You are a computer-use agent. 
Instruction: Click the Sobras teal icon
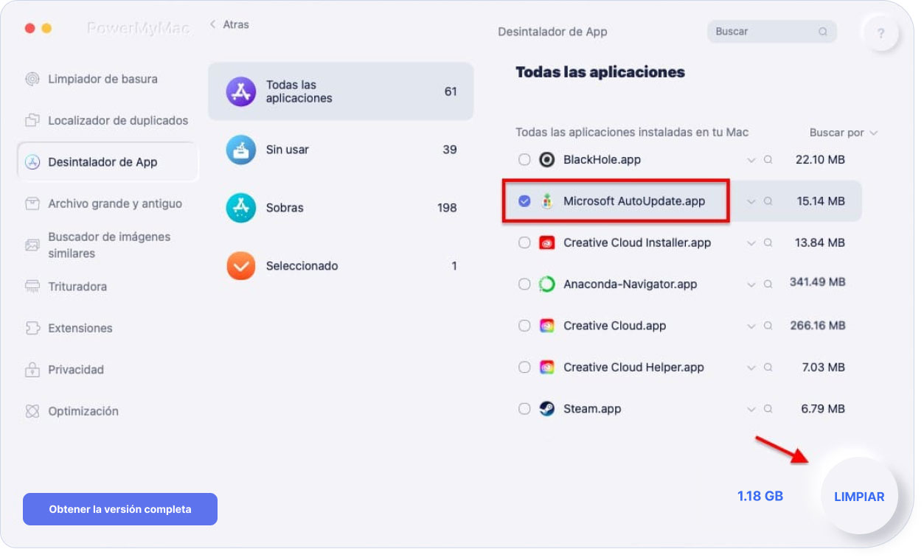[x=241, y=208]
